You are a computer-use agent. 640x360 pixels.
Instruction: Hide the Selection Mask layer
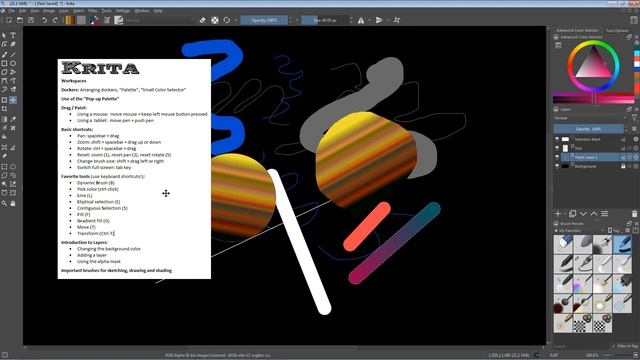tap(557, 139)
